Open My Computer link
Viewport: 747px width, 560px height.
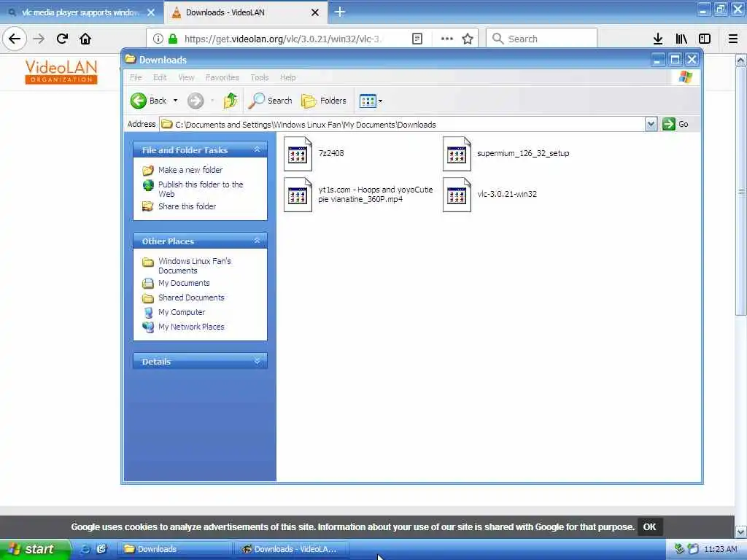click(182, 312)
